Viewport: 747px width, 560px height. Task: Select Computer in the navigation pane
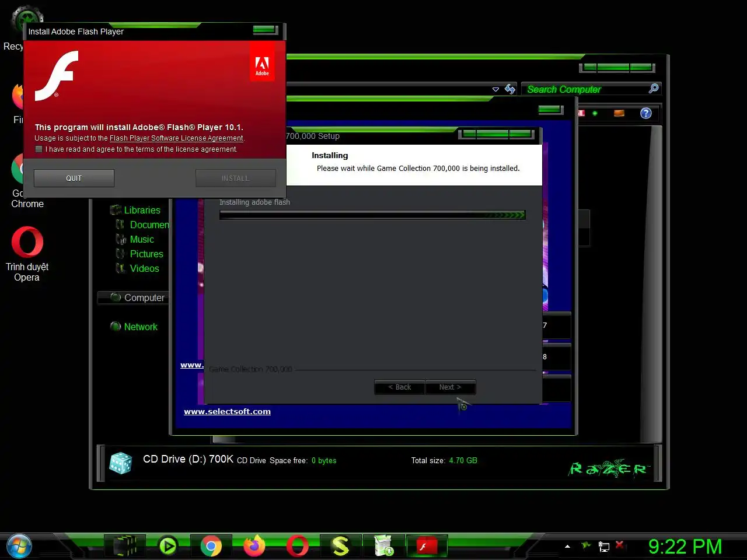(144, 297)
